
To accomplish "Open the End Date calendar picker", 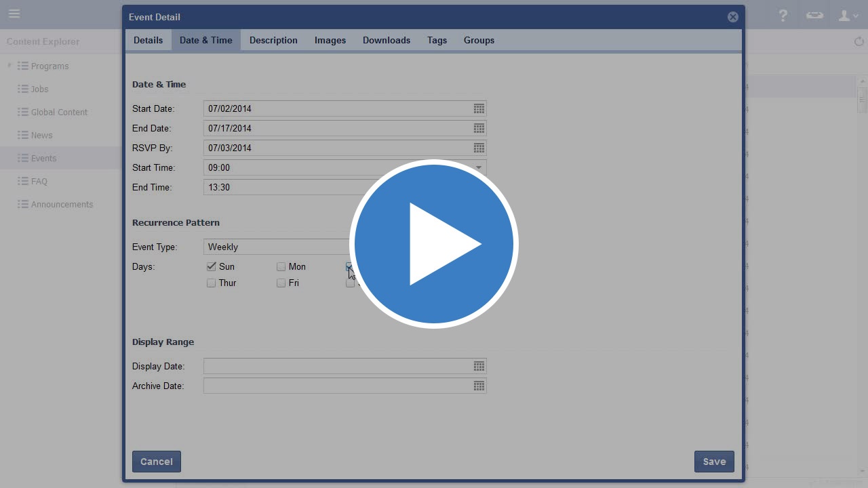I will pyautogui.click(x=479, y=128).
